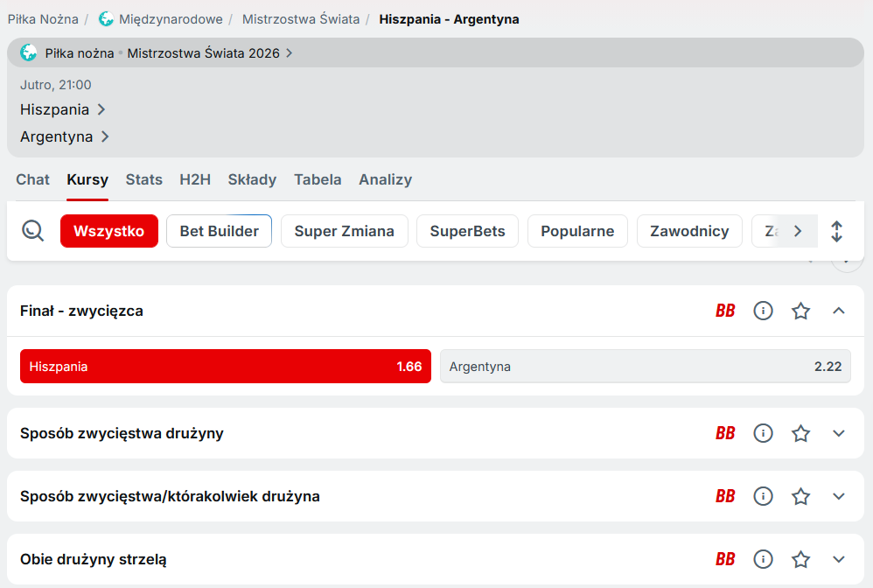The width and height of the screenshot is (873, 588).
Task: Open the market search magnifier icon
Action: [x=33, y=230]
